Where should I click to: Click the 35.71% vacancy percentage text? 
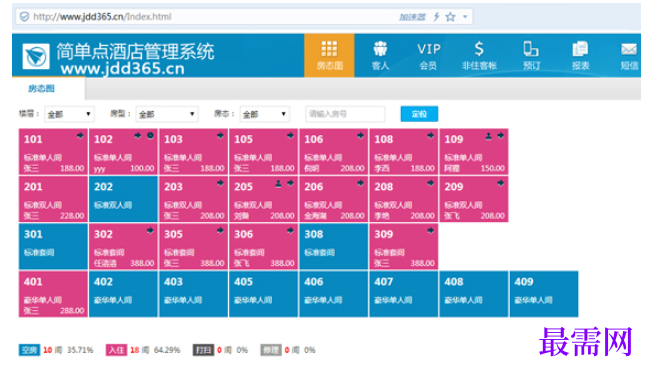pyautogui.click(x=80, y=350)
